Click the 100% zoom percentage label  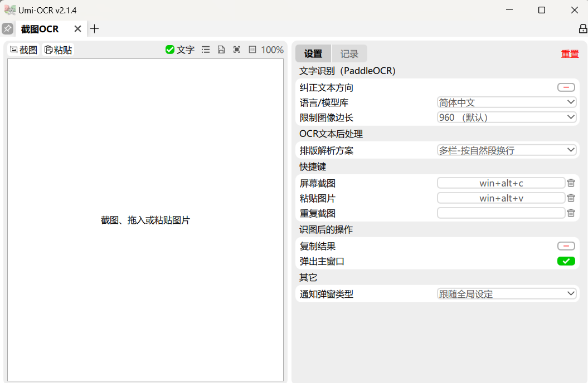pyautogui.click(x=272, y=50)
